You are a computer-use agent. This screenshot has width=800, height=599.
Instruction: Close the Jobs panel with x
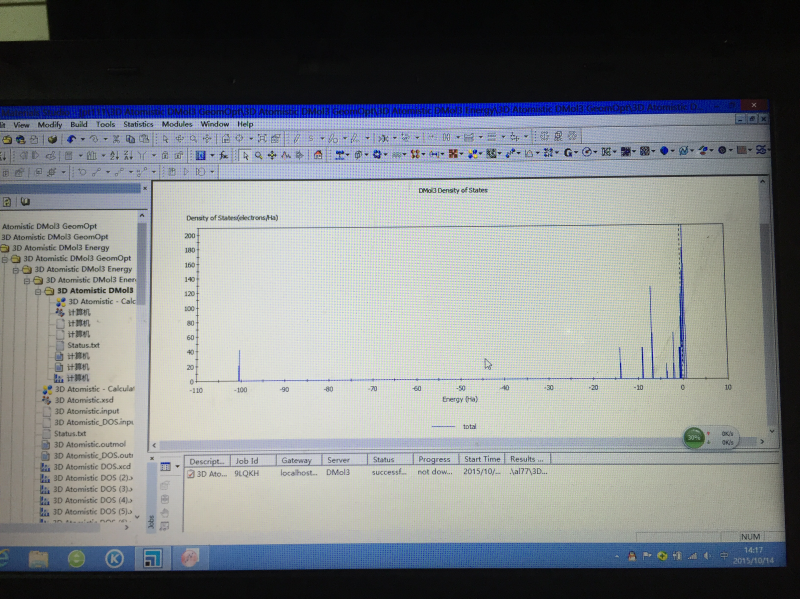(152, 459)
